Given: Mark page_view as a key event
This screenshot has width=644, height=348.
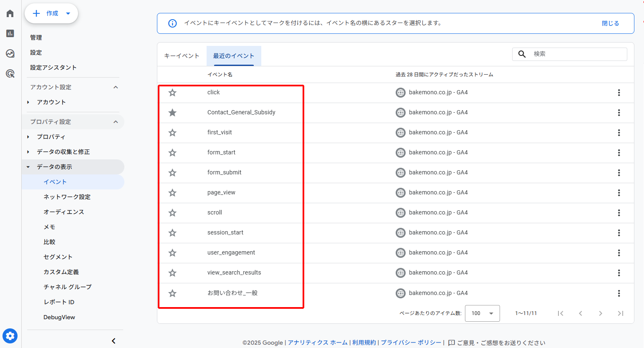Looking at the screenshot, I should (x=172, y=192).
